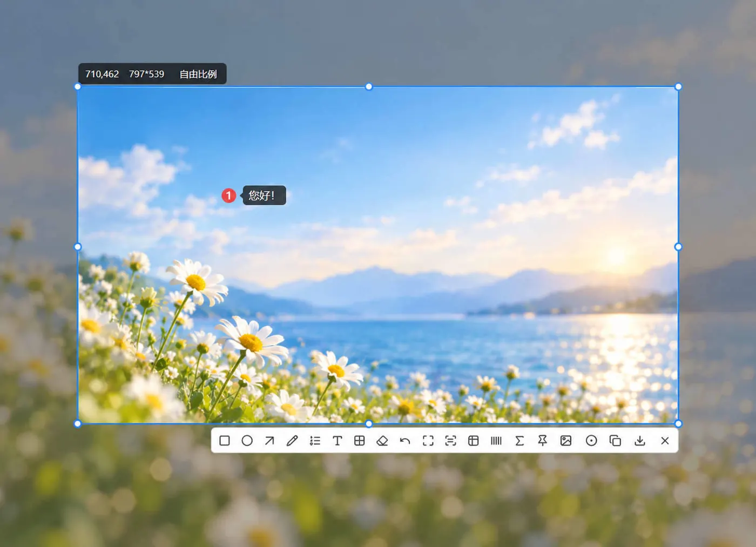Viewport: 756px width, 547px height.
Task: Click the 710,462 coordinate text
Action: coord(102,74)
